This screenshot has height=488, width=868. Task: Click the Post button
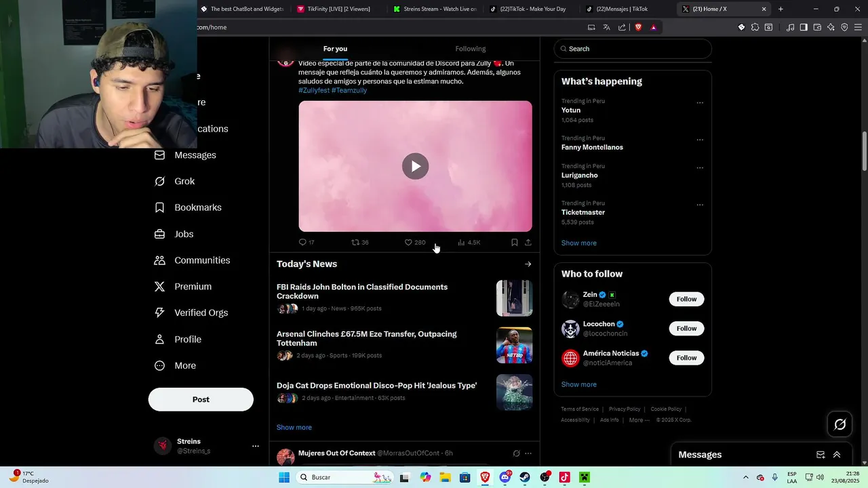click(x=201, y=399)
